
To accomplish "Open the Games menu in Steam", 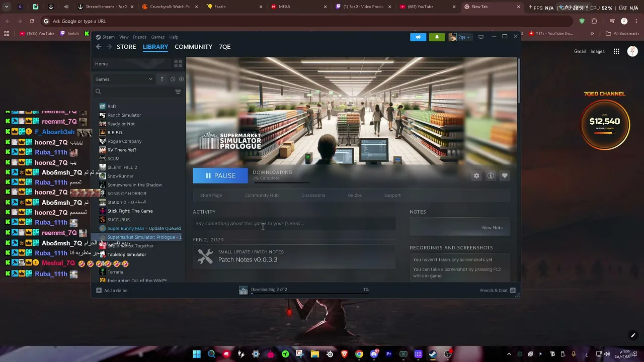I will click(x=158, y=37).
